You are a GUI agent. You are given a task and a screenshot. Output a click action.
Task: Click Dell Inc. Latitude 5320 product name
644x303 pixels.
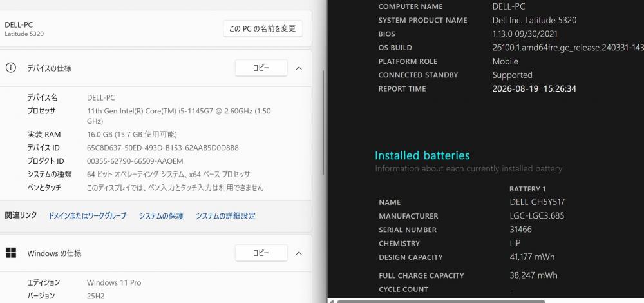coord(535,20)
